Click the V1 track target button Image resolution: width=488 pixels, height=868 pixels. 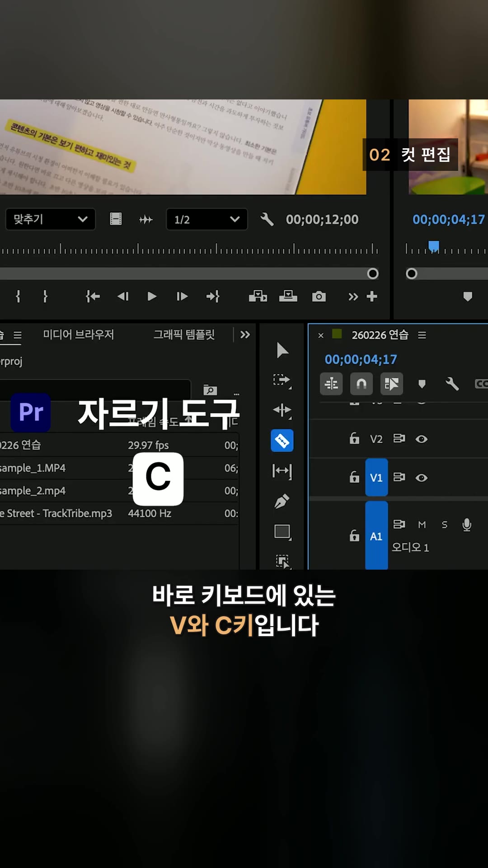(x=376, y=477)
